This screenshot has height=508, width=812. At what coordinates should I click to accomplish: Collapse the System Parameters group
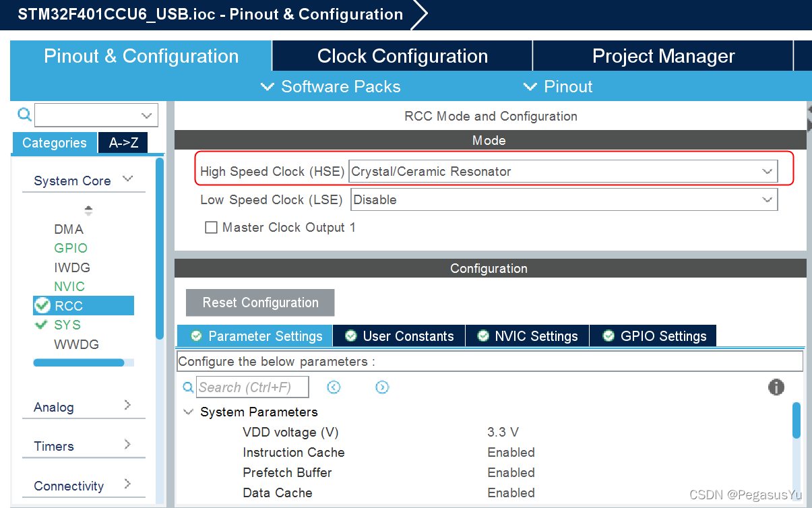(x=189, y=412)
